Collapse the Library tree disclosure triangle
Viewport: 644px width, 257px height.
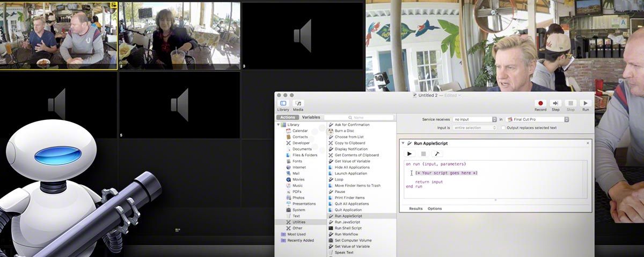278,125
